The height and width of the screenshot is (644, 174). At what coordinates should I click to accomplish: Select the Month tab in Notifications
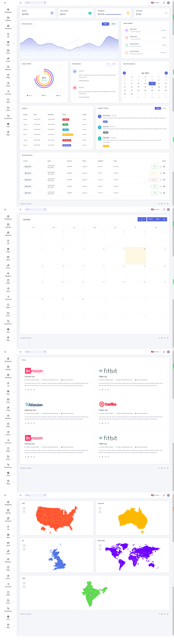(114, 64)
